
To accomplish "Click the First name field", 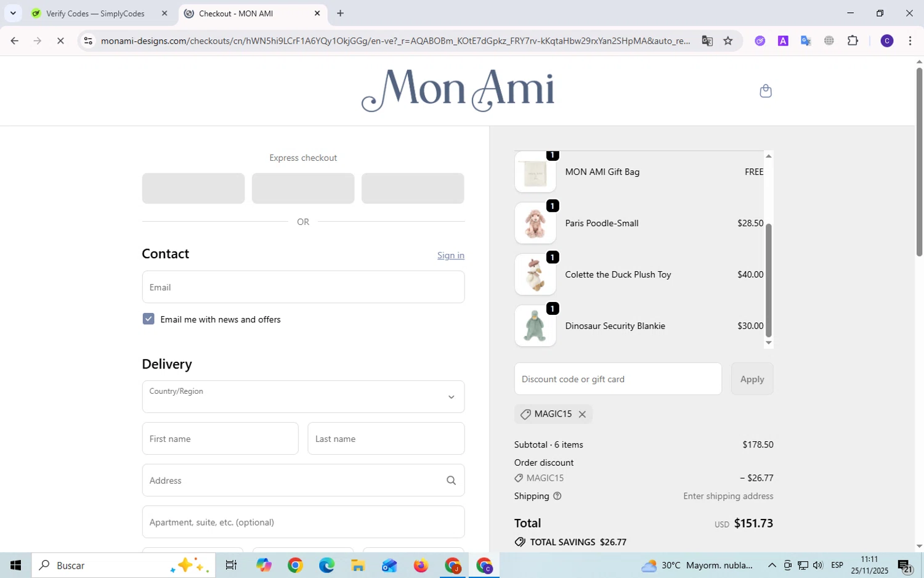I will 220,439.
